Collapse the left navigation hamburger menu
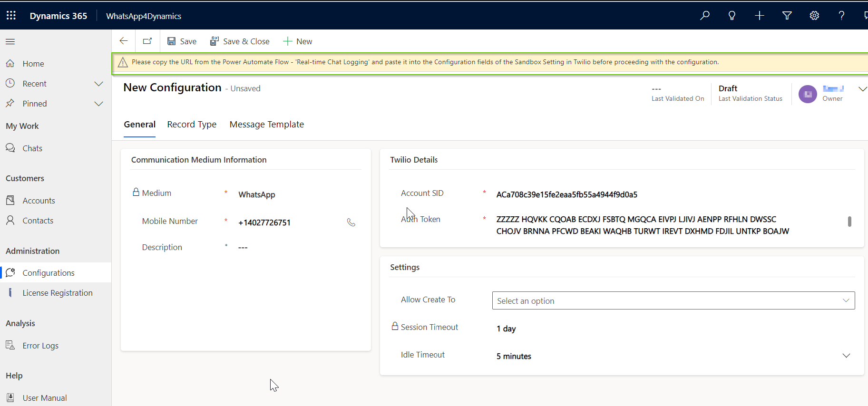Image resolution: width=868 pixels, height=406 pixels. pyautogui.click(x=10, y=42)
